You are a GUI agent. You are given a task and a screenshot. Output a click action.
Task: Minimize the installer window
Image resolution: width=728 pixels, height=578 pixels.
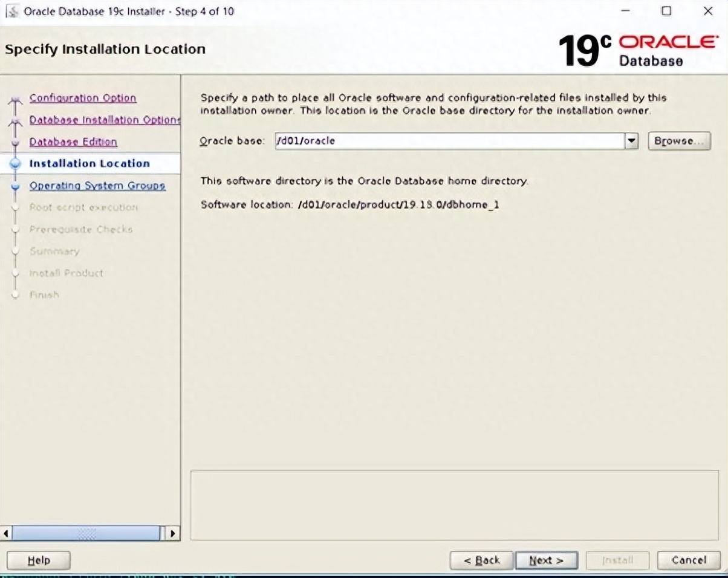click(x=626, y=11)
